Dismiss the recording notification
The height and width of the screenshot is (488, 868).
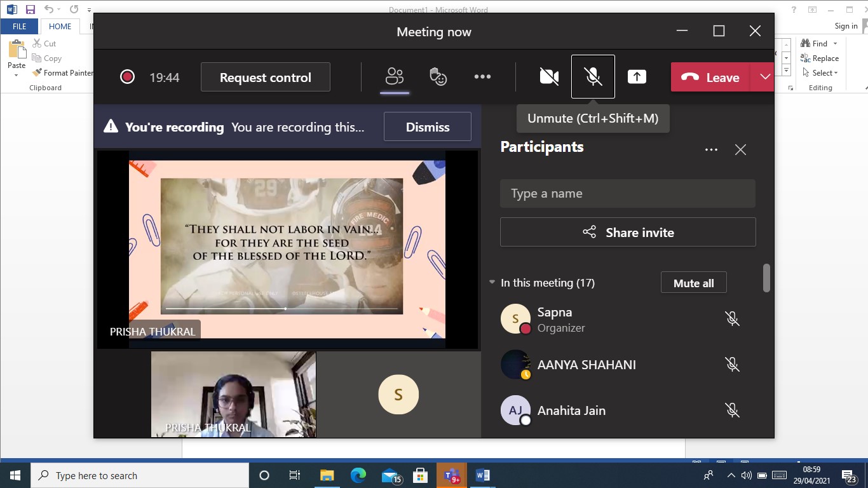click(428, 127)
